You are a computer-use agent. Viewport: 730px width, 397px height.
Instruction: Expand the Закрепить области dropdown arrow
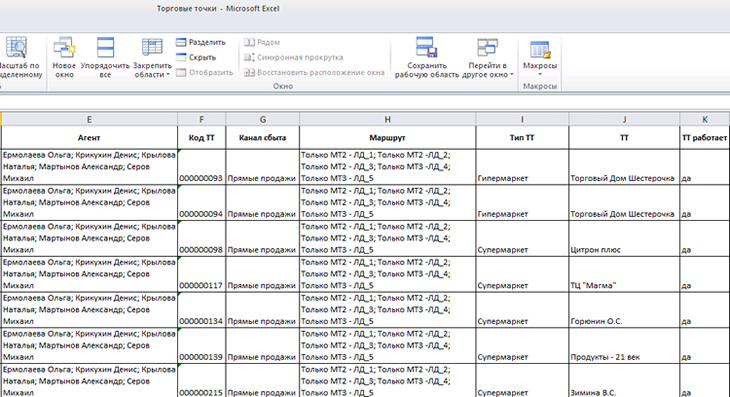[168, 75]
